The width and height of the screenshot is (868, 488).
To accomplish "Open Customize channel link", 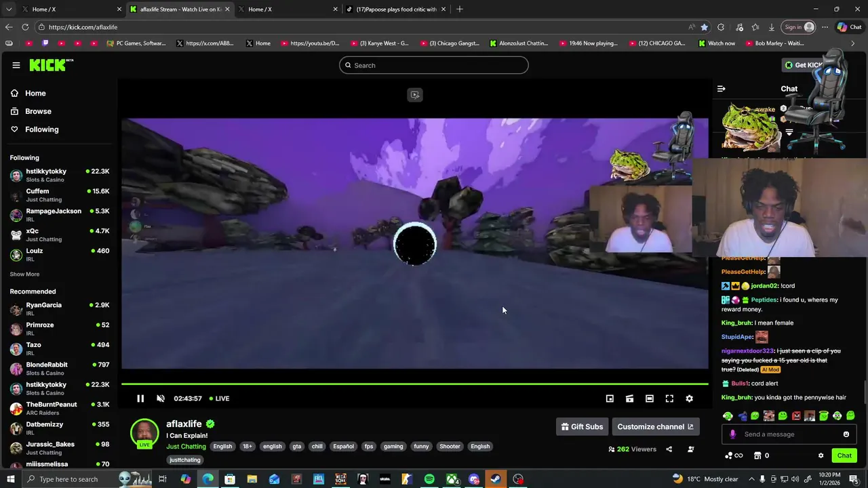I will click(655, 426).
